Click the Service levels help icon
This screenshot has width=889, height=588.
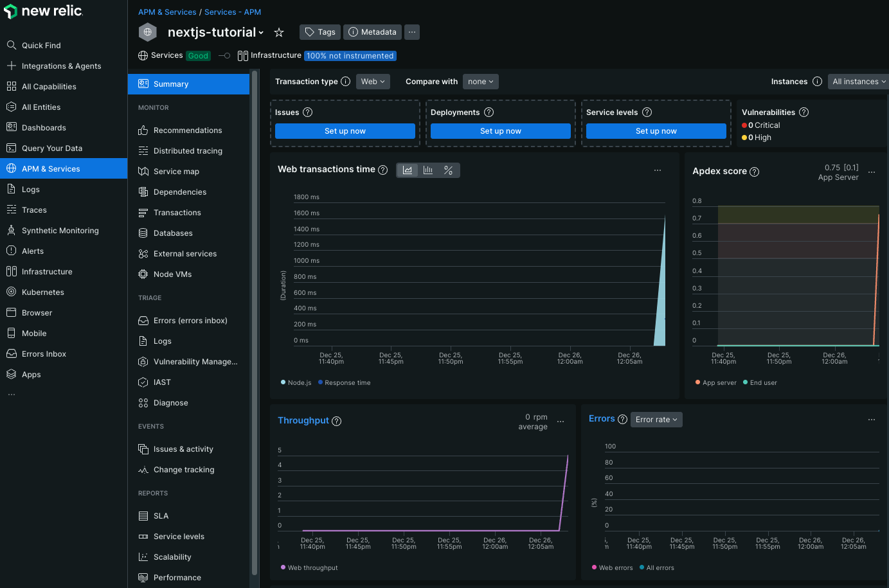[x=647, y=112]
